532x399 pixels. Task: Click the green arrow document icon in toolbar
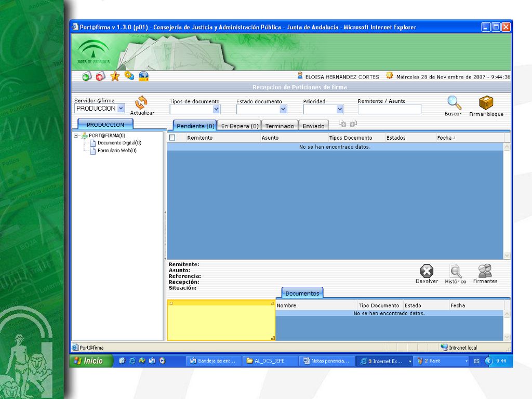87,76
